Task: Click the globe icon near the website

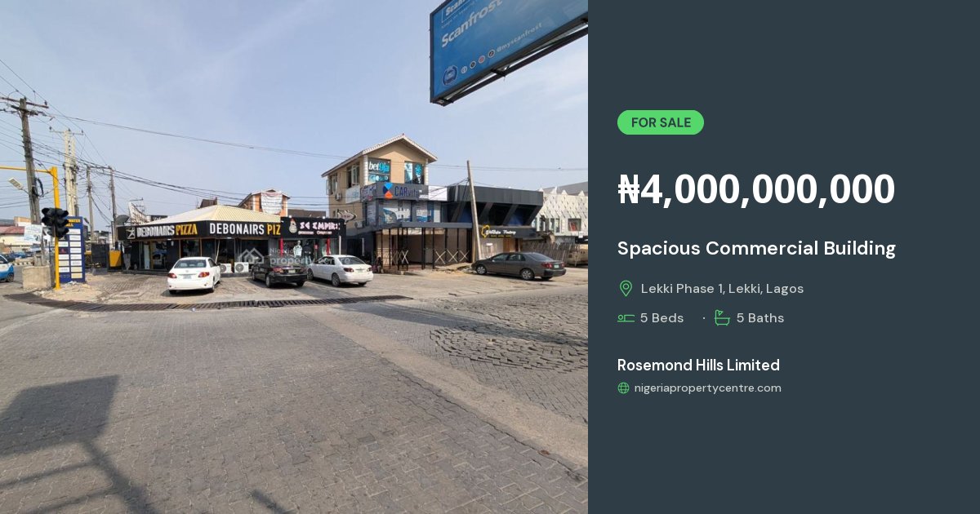Action: tap(623, 388)
